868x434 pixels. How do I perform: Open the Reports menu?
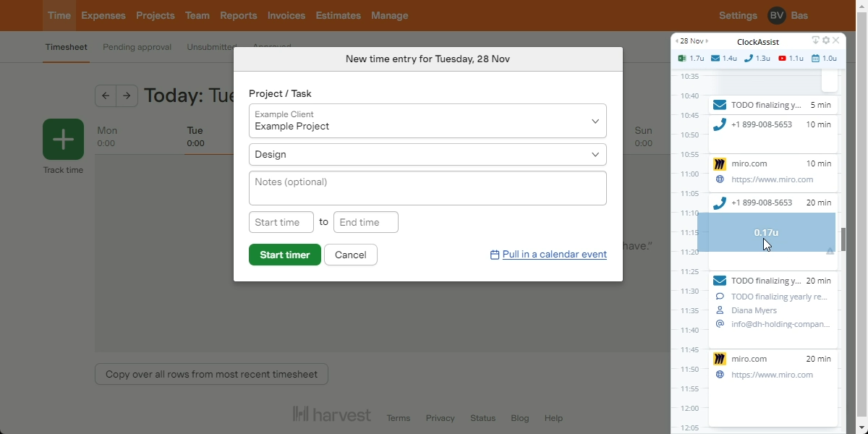(x=238, y=15)
